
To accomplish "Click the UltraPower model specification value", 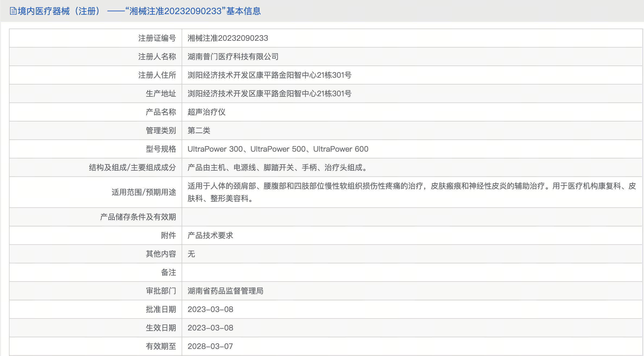I will click(x=278, y=149).
